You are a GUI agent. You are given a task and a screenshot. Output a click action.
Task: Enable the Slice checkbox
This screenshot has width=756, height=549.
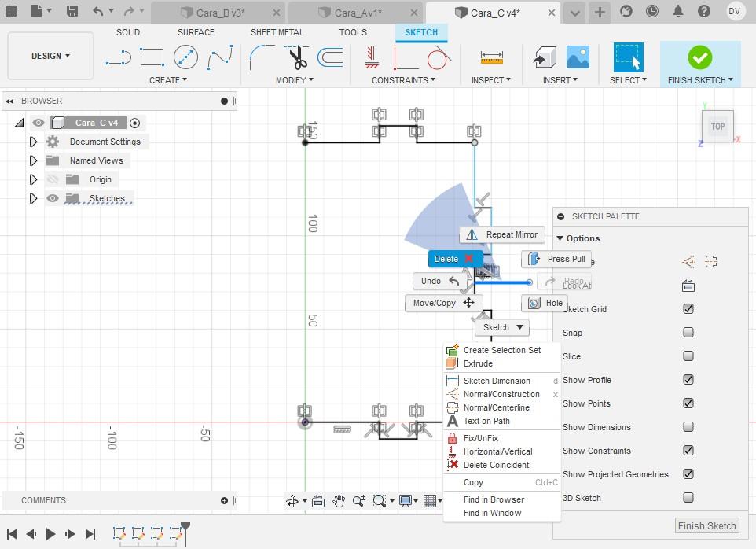click(x=688, y=356)
